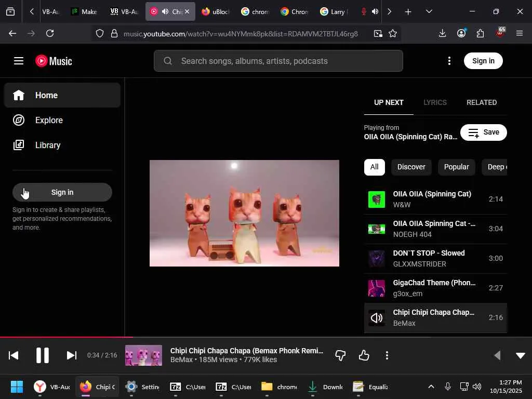
Task: Switch to the uBlock browser tab
Action: click(x=216, y=11)
